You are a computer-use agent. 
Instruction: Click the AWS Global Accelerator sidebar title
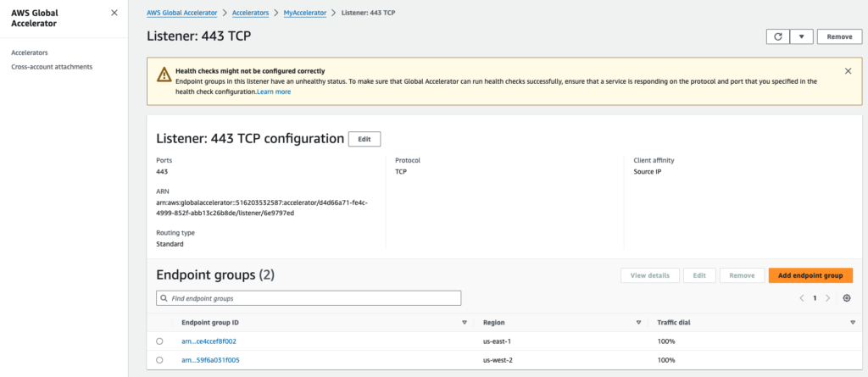coord(34,19)
